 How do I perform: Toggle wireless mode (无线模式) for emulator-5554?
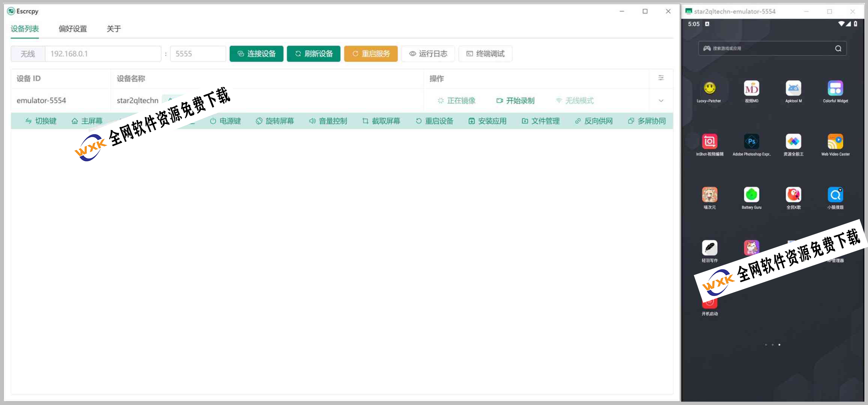(x=575, y=100)
